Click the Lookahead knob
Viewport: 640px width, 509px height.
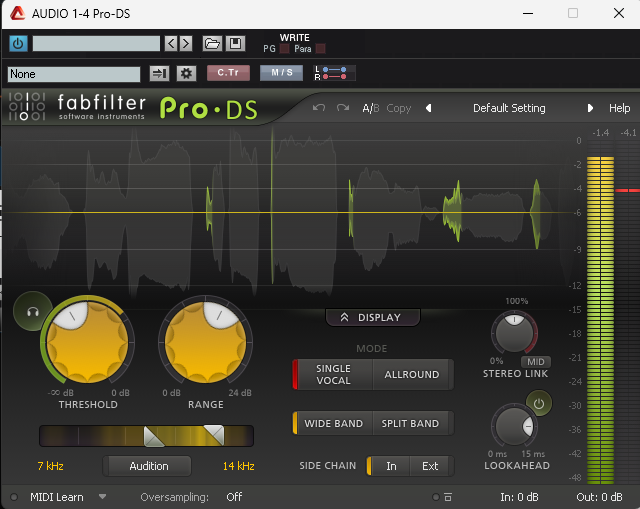(x=514, y=427)
